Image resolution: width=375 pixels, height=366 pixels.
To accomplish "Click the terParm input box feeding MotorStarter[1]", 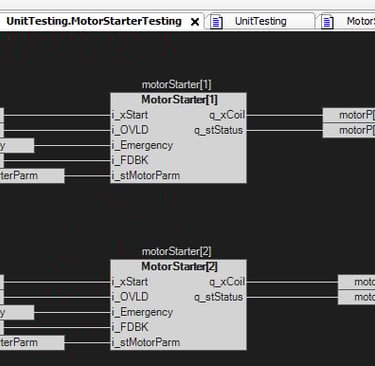I will 32,176.
